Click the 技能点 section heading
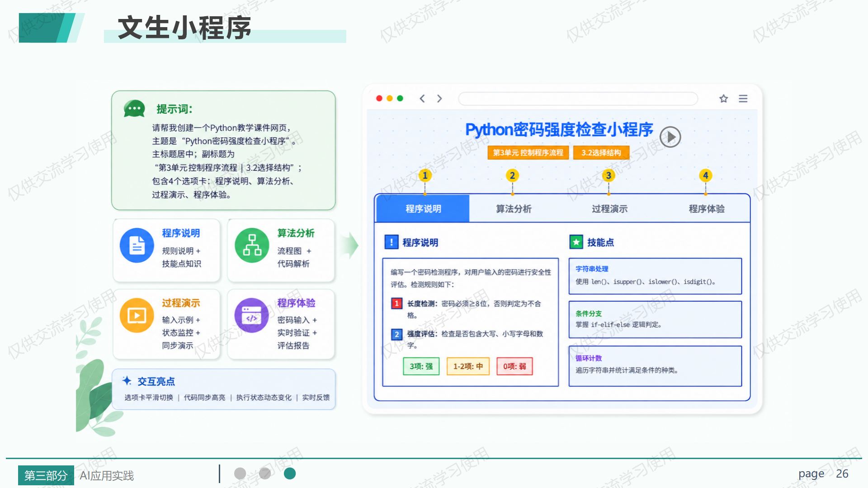Image resolution: width=868 pixels, height=488 pixels. tap(600, 243)
